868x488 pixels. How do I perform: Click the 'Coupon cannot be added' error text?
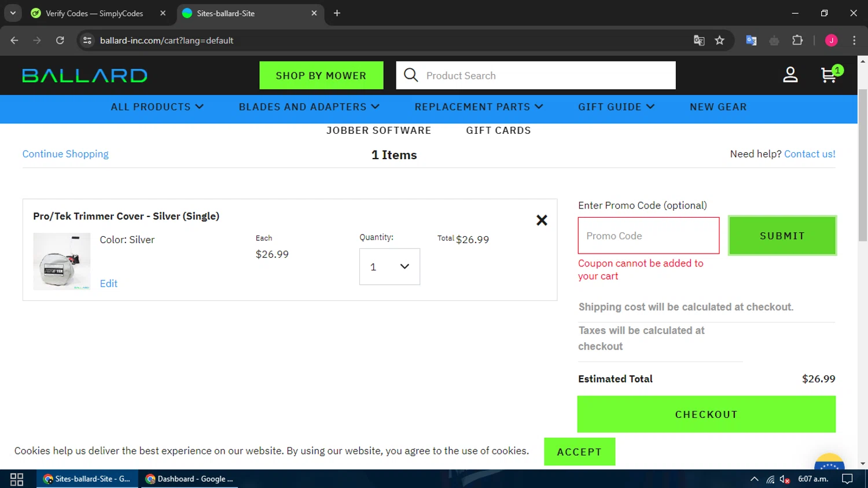pos(641,270)
